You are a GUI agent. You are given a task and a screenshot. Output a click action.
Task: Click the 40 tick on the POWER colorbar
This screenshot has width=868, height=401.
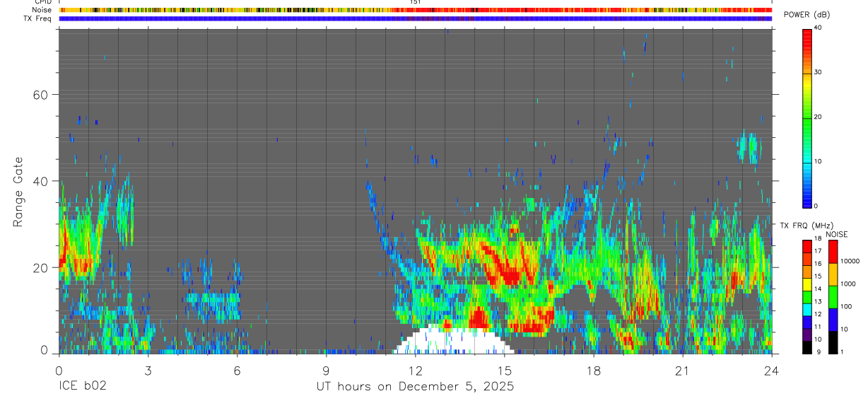click(819, 28)
